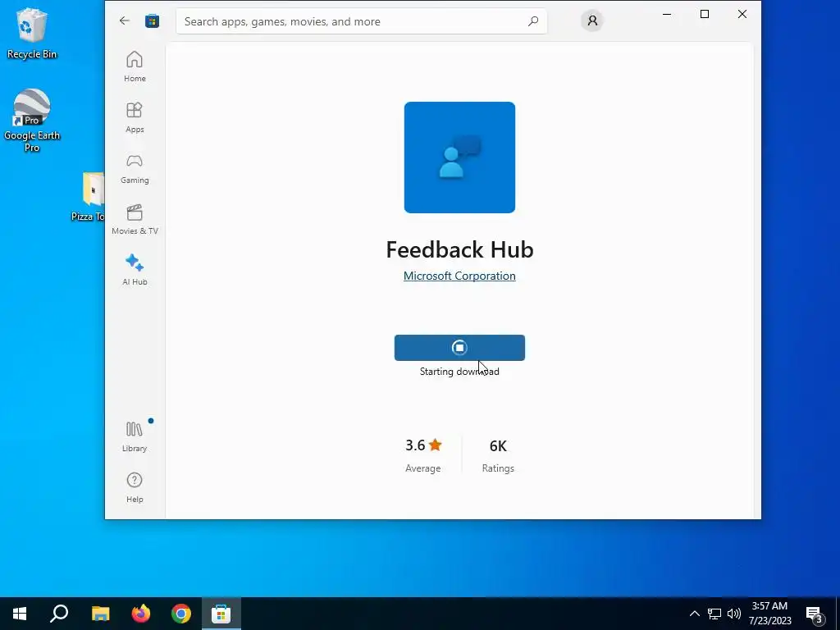The height and width of the screenshot is (630, 840).
Task: Show hidden system tray icons
Action: 694,614
